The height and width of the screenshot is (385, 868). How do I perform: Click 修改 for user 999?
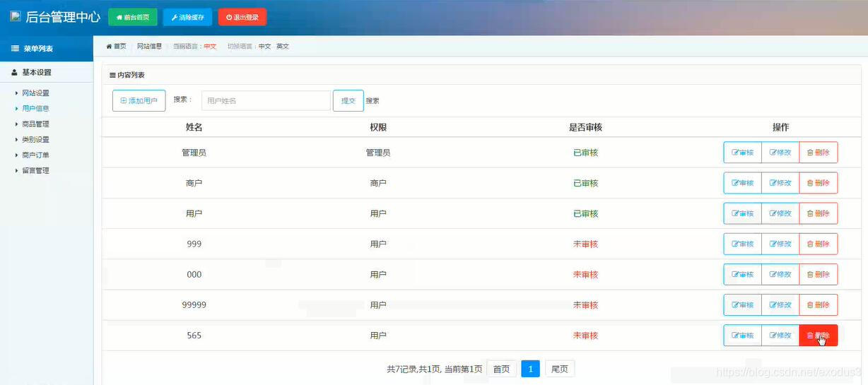click(780, 244)
